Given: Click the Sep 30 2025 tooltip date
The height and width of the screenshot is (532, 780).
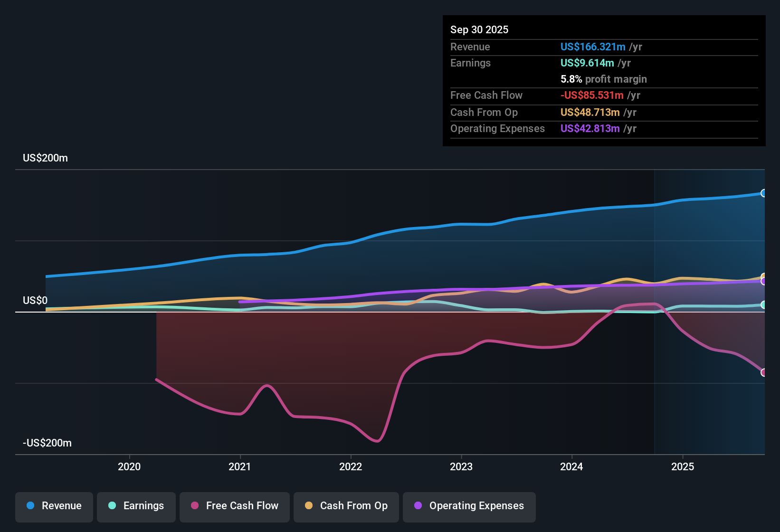Looking at the screenshot, I should 479,29.
